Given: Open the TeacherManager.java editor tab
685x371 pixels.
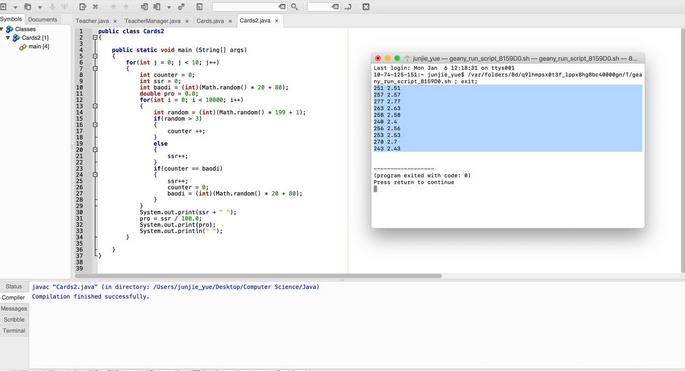Looking at the screenshot, I should pos(152,21).
